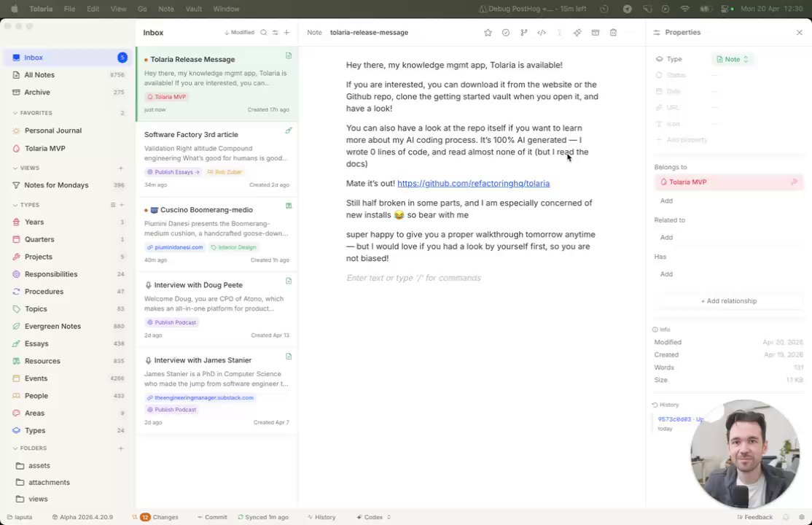This screenshot has width=812, height=525.
Task: Add a new folder with plus button
Action: (121, 448)
